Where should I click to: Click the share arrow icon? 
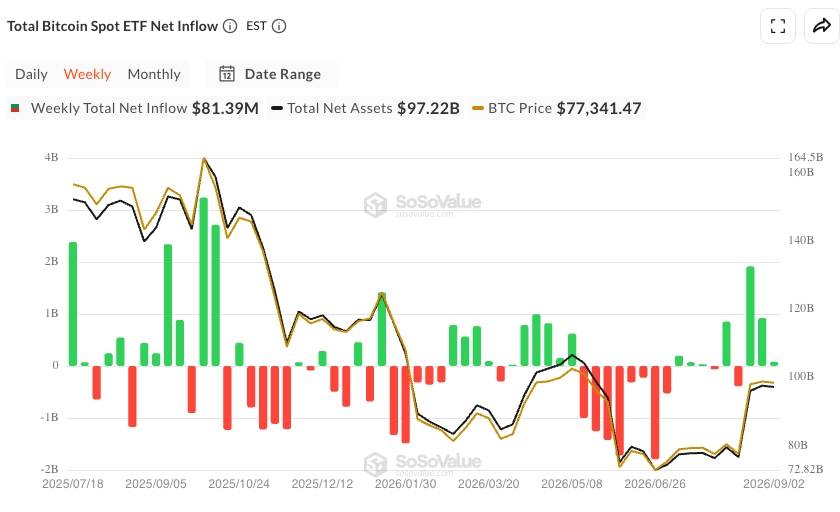(x=821, y=26)
